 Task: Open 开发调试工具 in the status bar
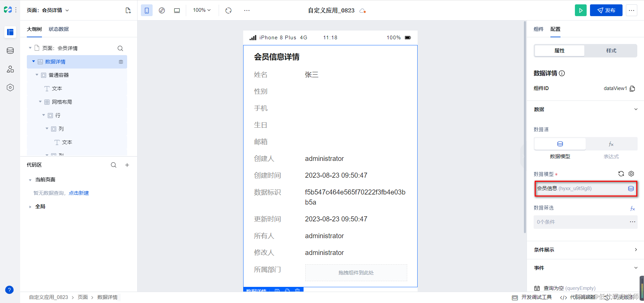click(x=532, y=297)
